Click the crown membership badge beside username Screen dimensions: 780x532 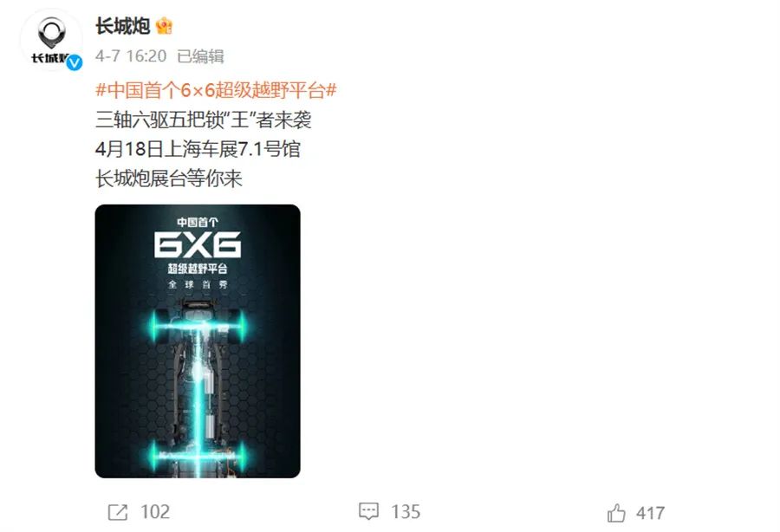click(x=164, y=26)
